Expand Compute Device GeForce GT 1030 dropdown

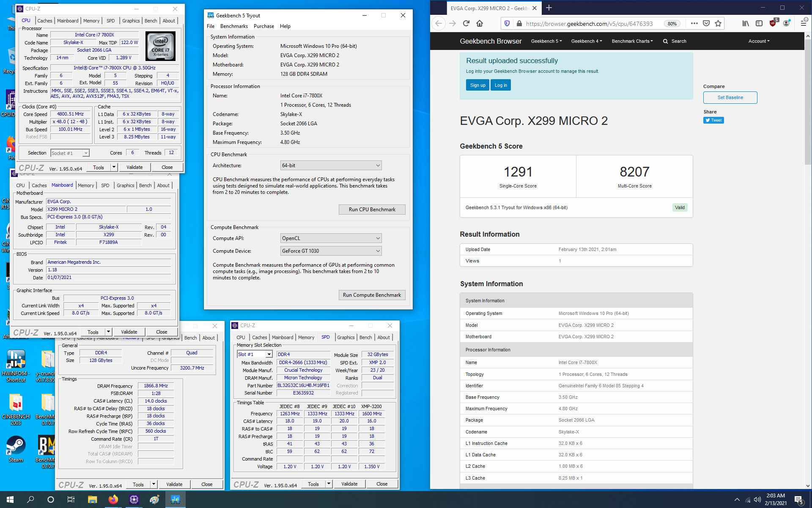click(331, 251)
